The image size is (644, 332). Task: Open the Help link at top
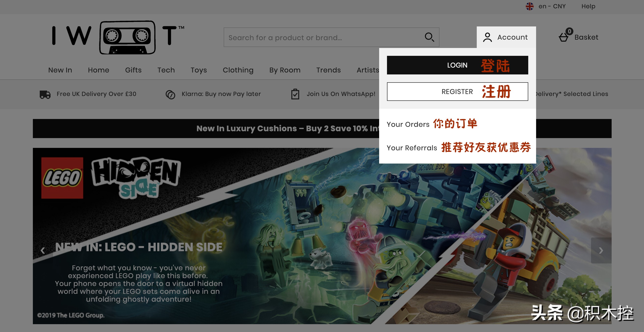pos(588,6)
